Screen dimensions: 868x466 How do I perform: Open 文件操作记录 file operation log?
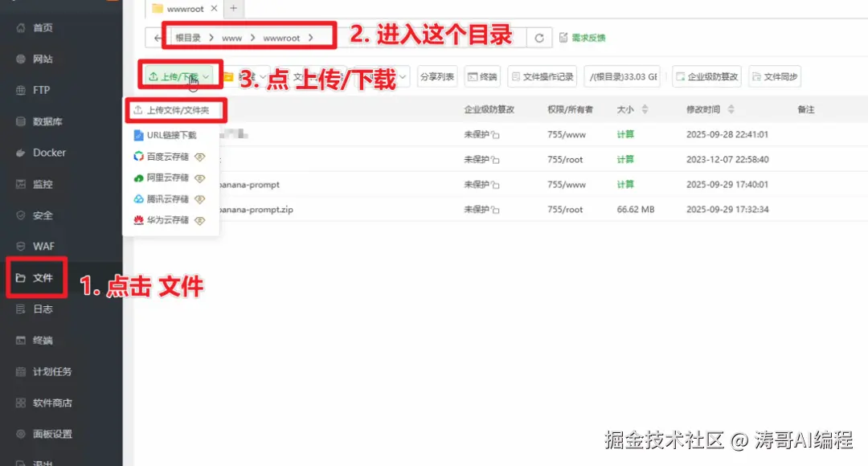point(542,76)
